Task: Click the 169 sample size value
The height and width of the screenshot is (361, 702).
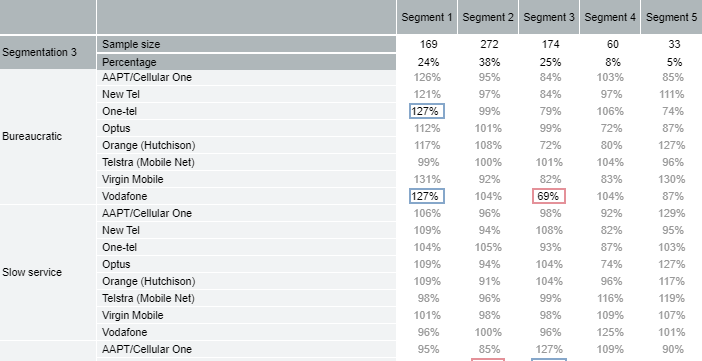Action: pos(428,44)
